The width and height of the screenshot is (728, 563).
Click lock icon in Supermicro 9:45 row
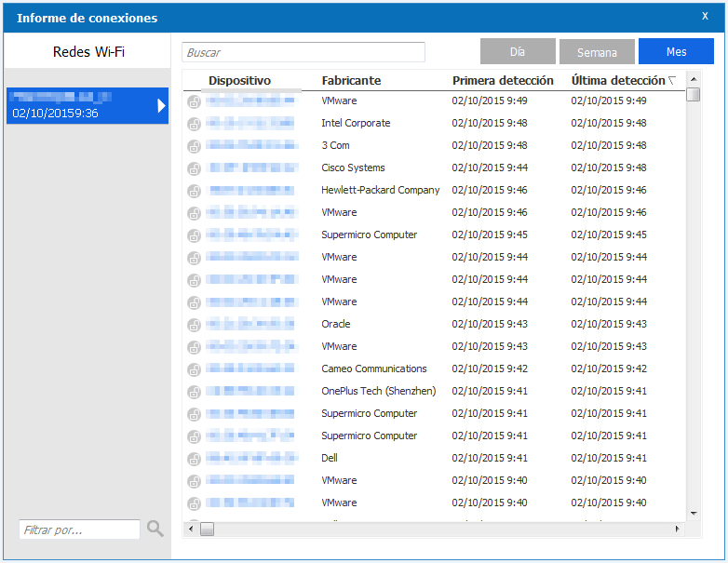[x=194, y=235]
